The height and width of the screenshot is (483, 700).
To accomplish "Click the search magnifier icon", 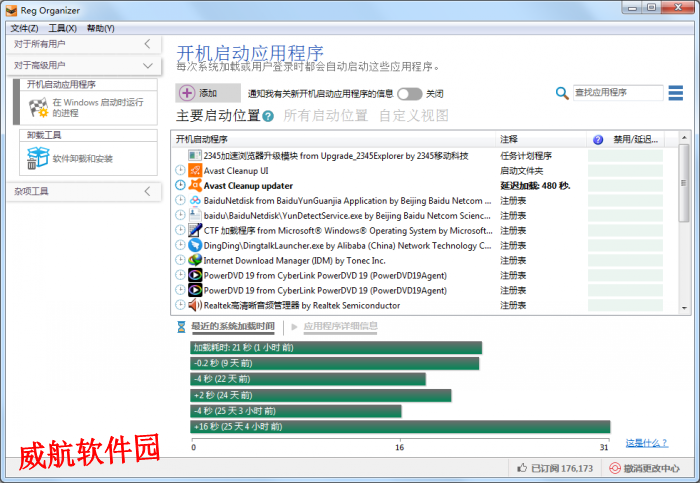I will [563, 93].
